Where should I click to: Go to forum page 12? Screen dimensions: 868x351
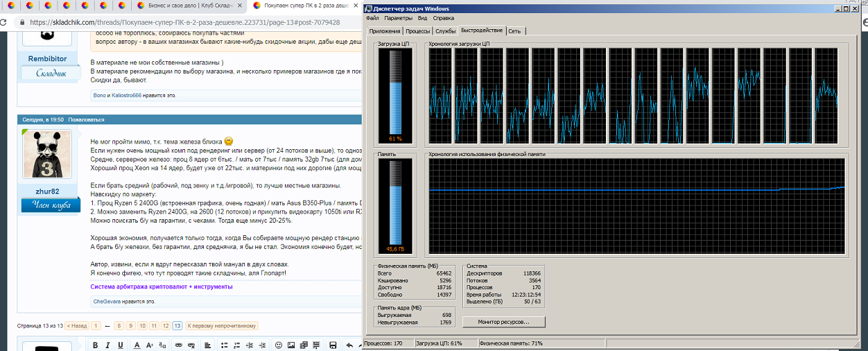point(166,325)
